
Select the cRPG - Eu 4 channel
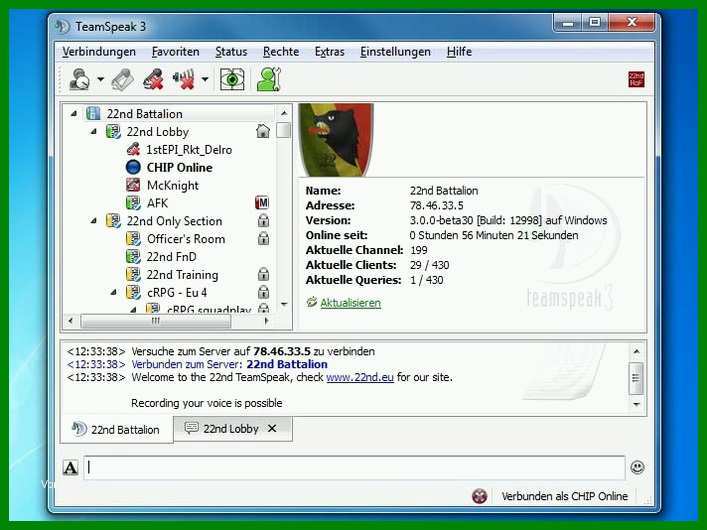[177, 293]
